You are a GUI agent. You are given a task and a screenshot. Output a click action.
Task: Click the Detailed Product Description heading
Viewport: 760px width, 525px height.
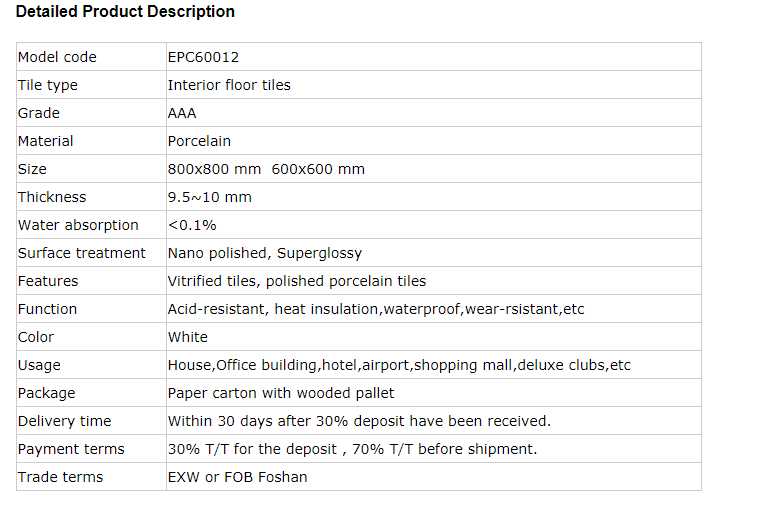(x=125, y=12)
